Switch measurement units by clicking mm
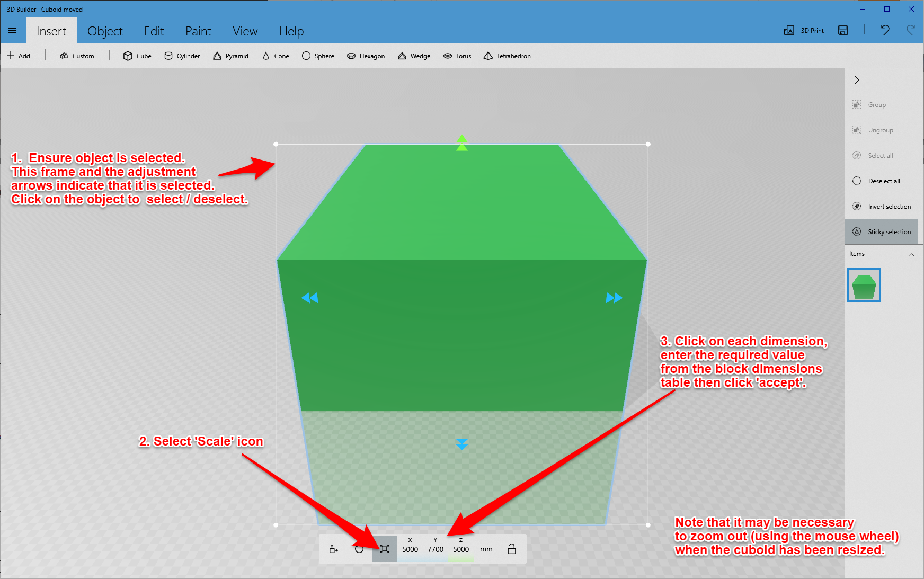Image resolution: width=924 pixels, height=579 pixels. [486, 549]
